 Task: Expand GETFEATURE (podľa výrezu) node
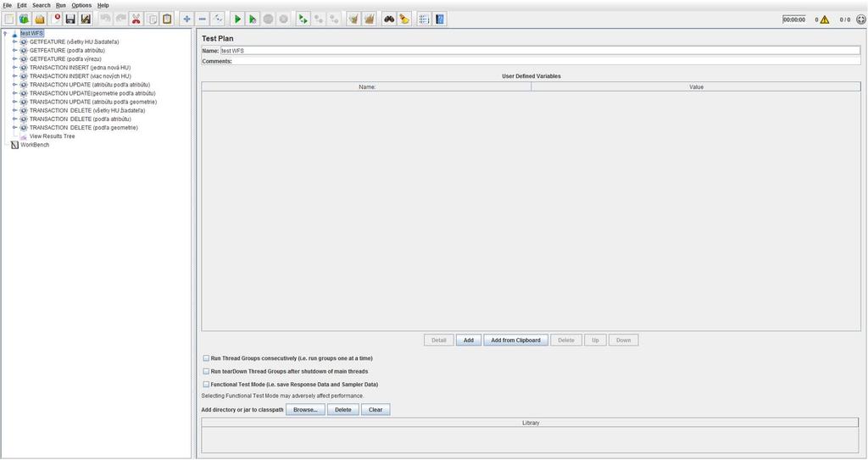(15, 59)
